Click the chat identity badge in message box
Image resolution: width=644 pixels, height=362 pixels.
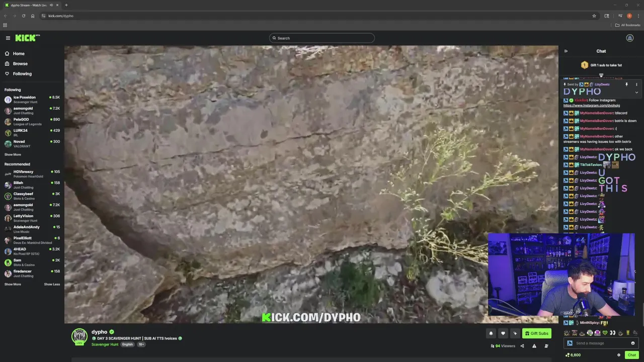[x=570, y=343]
